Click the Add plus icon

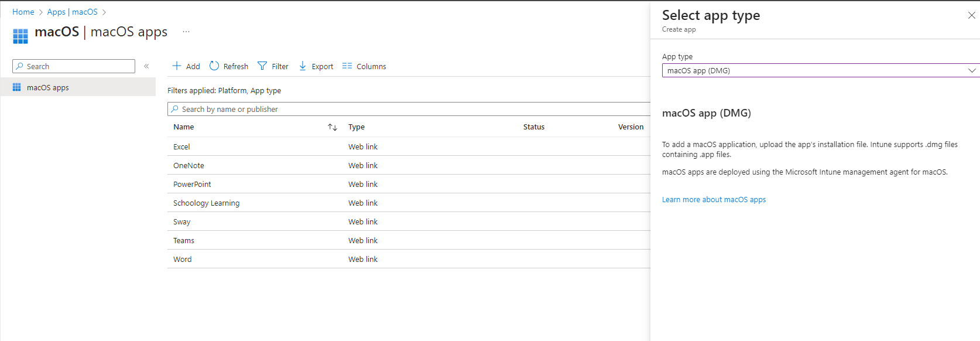coord(177,66)
